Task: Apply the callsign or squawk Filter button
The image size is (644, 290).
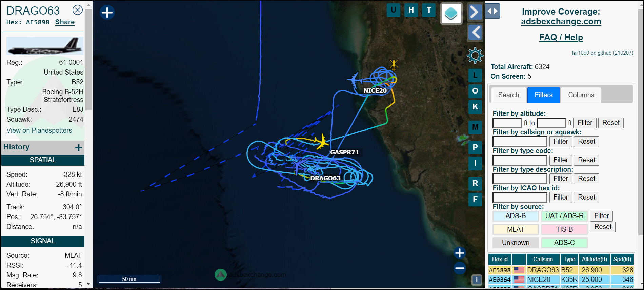Action: (x=561, y=141)
